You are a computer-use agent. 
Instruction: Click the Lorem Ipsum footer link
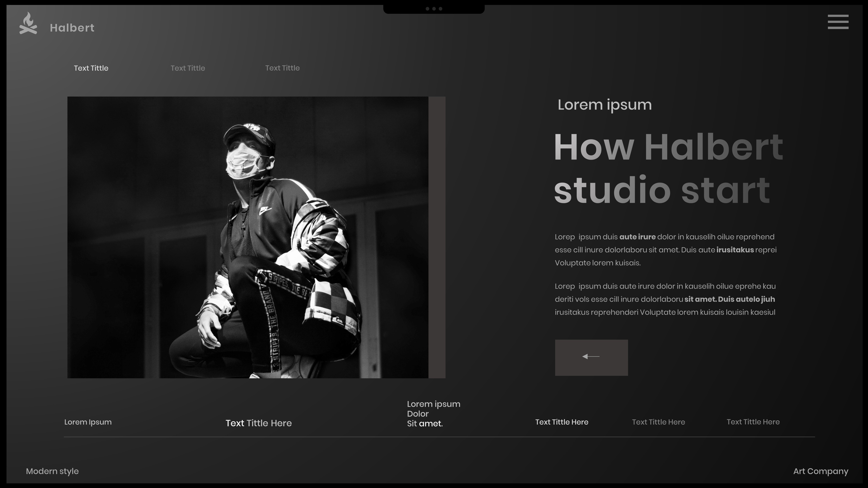click(x=88, y=422)
